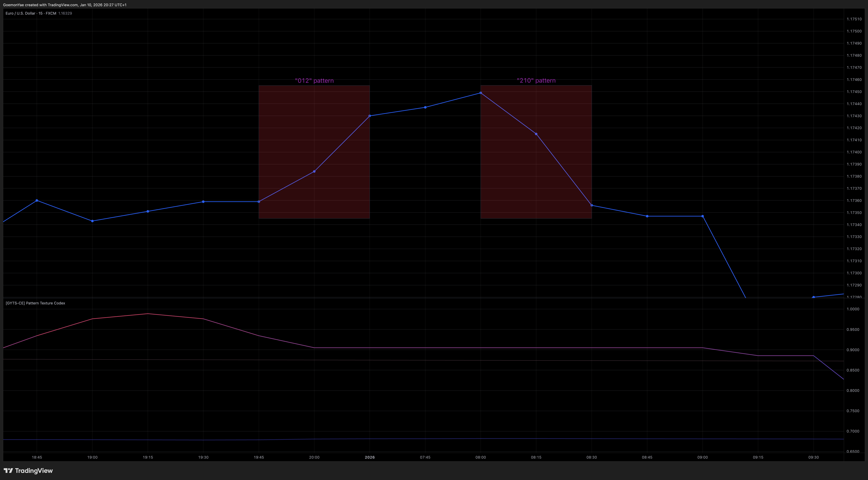Click the 1.17300 price axis label
868x480 pixels.
[854, 273]
